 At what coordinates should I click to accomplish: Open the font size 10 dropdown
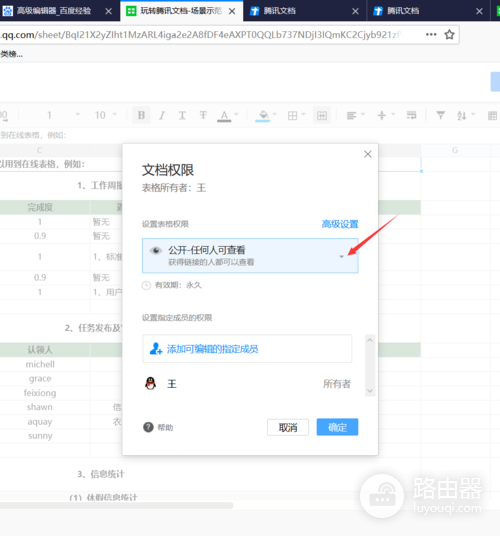[105, 115]
